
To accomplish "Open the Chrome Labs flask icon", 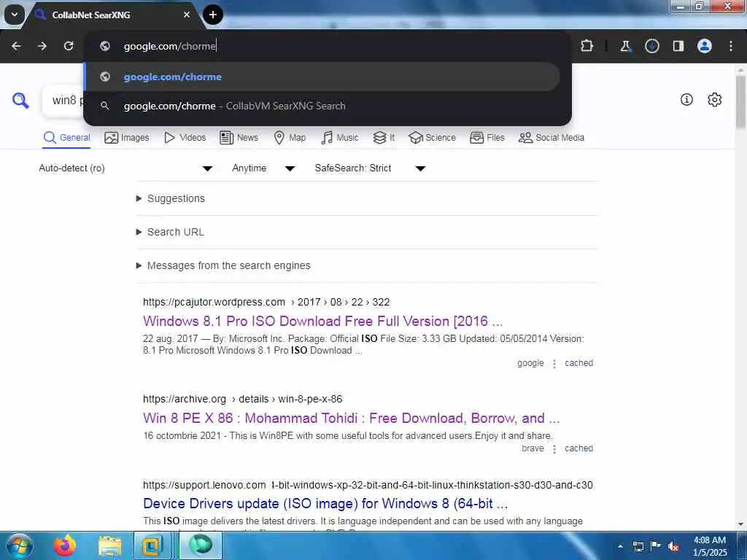I will 625,46.
